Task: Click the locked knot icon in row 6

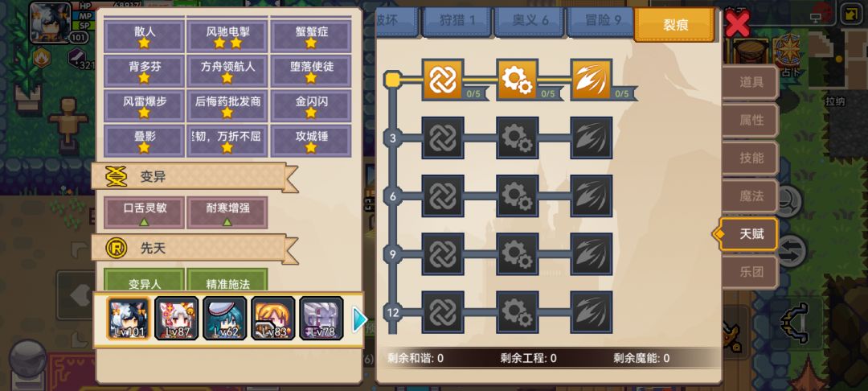Action: [443, 195]
